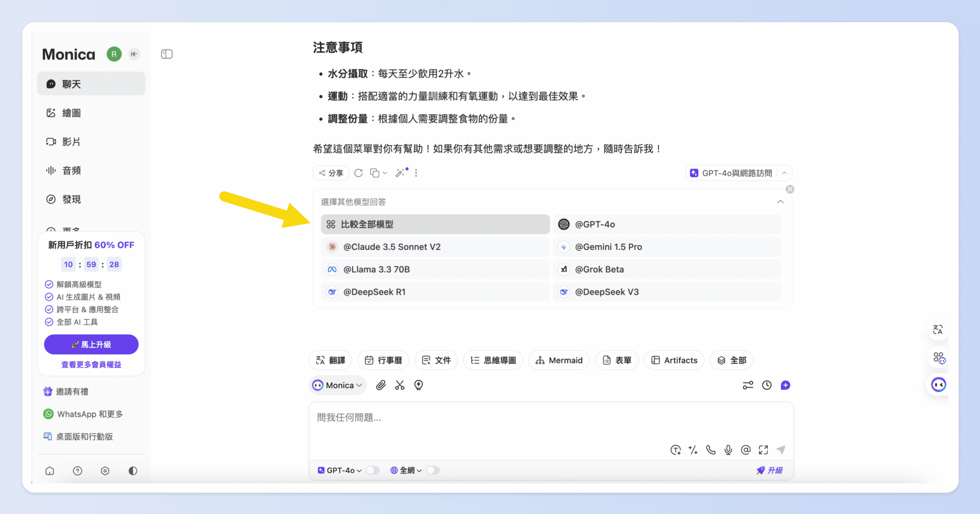980x514 pixels.
Task: Click the regenerate response icon
Action: pos(358,173)
